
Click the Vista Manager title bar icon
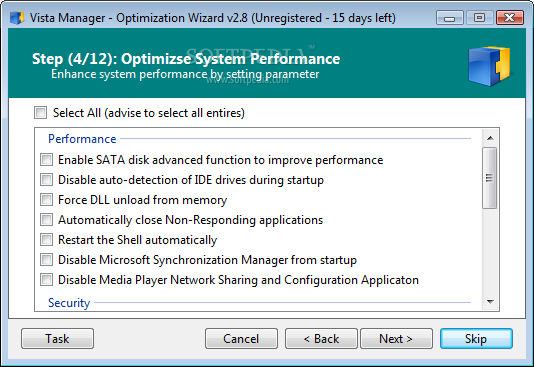(x=17, y=17)
